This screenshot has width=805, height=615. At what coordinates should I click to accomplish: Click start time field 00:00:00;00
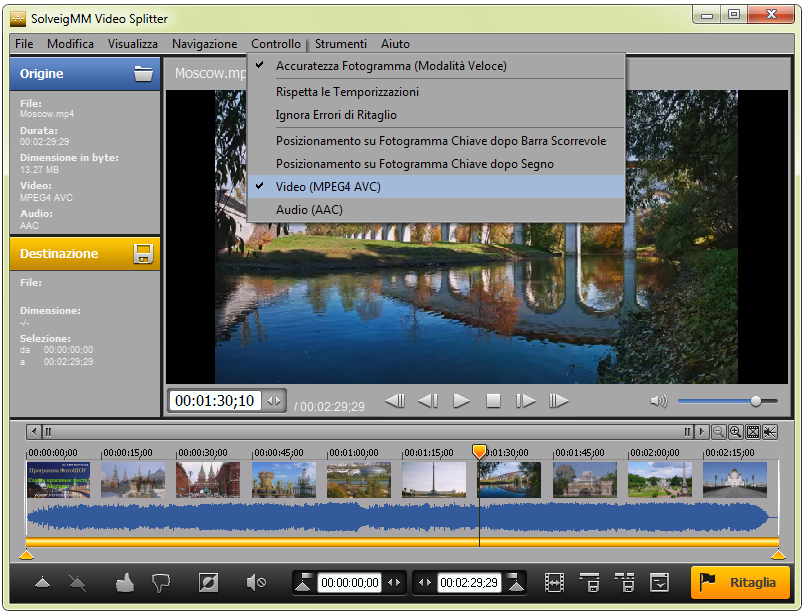pyautogui.click(x=350, y=583)
